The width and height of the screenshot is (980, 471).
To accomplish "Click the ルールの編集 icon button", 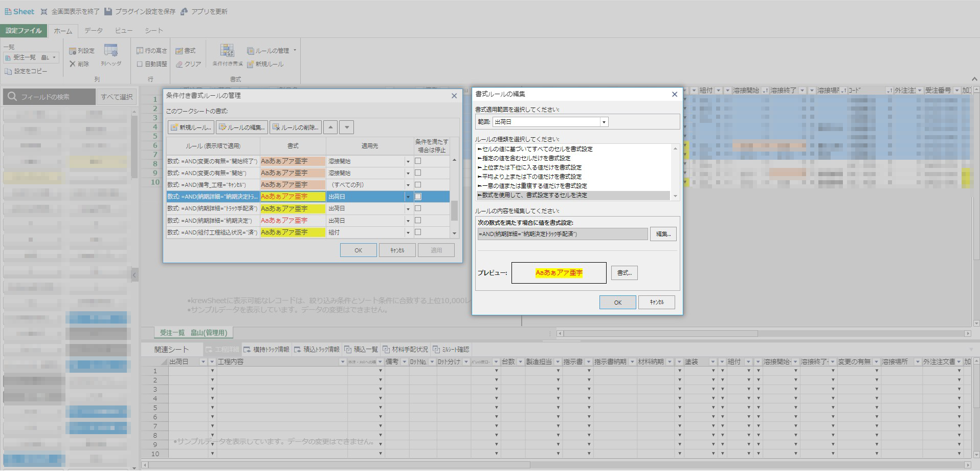I will point(241,127).
